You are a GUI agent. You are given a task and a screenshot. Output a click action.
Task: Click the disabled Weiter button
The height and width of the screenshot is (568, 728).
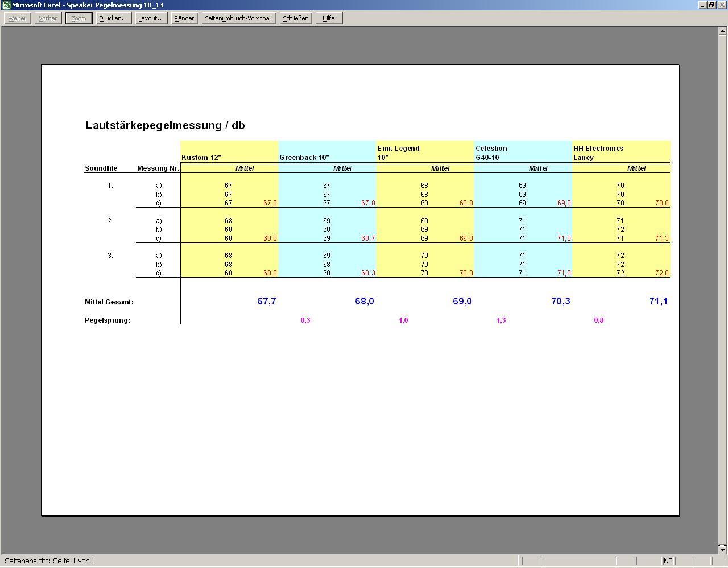[17, 18]
